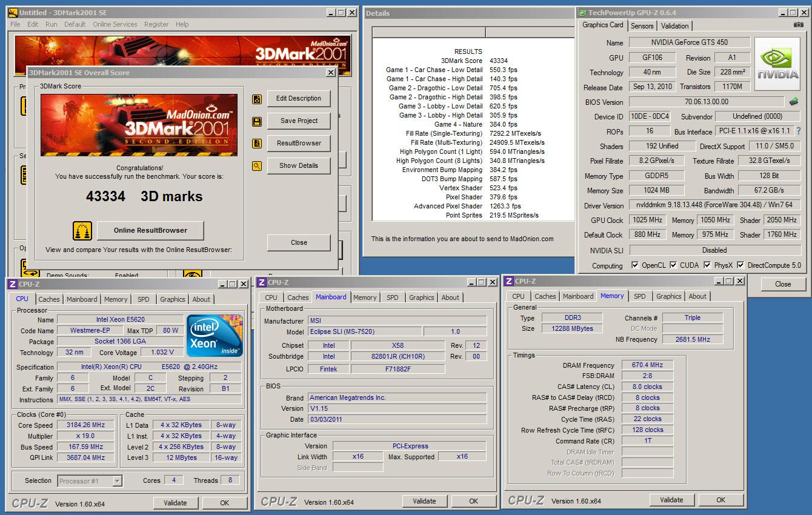This screenshot has width=812, height=515.
Task: Click Validate in CPU-Z CPU window
Action: (175, 503)
